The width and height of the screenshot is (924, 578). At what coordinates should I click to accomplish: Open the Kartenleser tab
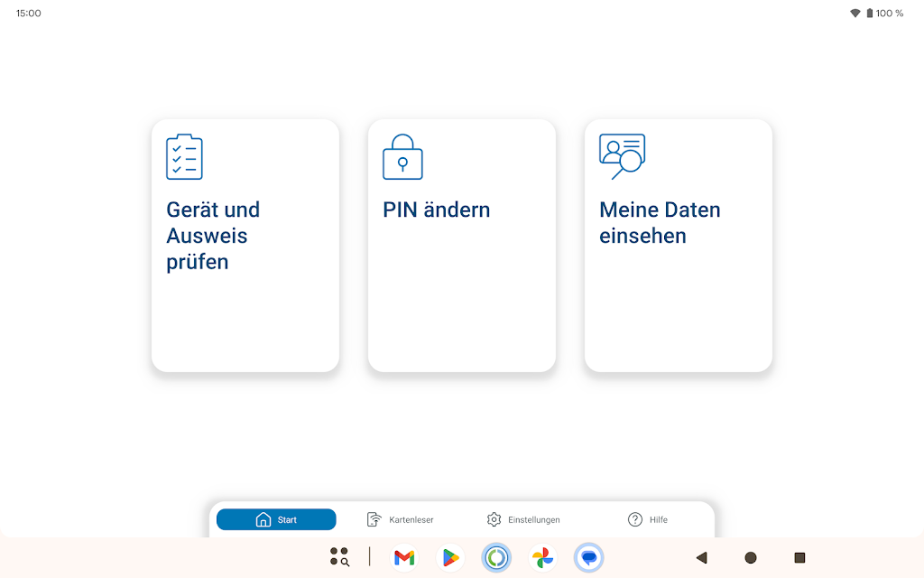(x=400, y=519)
